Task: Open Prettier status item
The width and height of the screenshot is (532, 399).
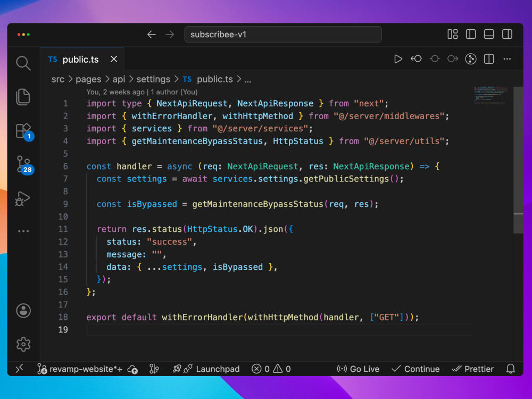Action: [472, 369]
